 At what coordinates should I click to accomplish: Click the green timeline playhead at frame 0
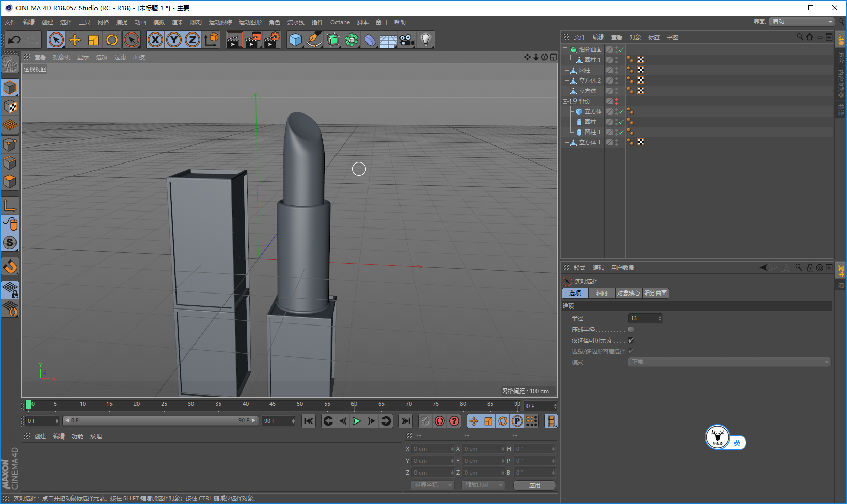(29, 405)
